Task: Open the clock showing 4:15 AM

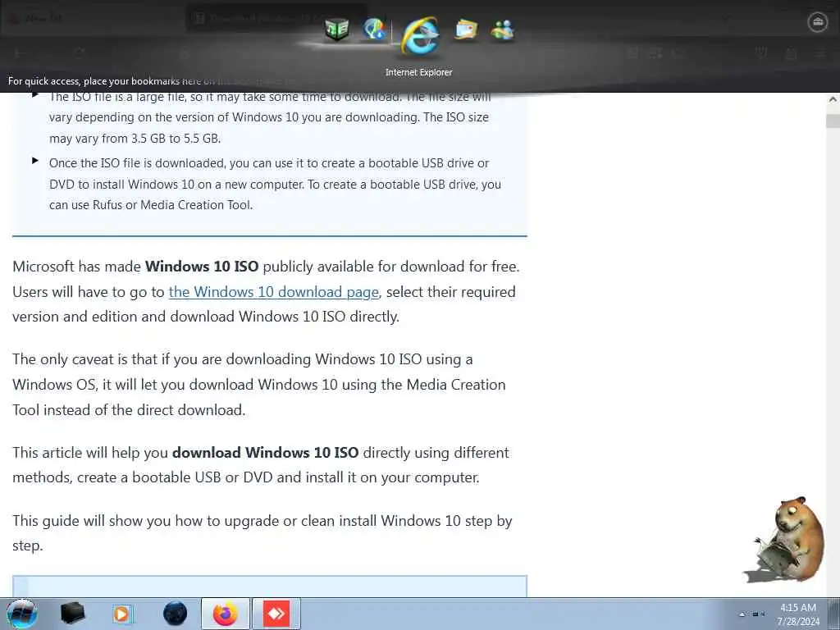Action: click(x=797, y=614)
